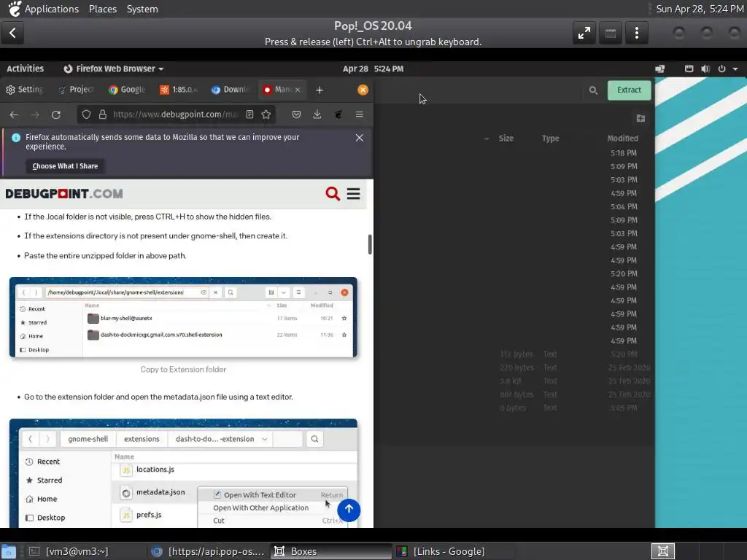Expand the guest system menu arrow
The height and width of the screenshot is (560, 747).
pyautogui.click(x=735, y=69)
